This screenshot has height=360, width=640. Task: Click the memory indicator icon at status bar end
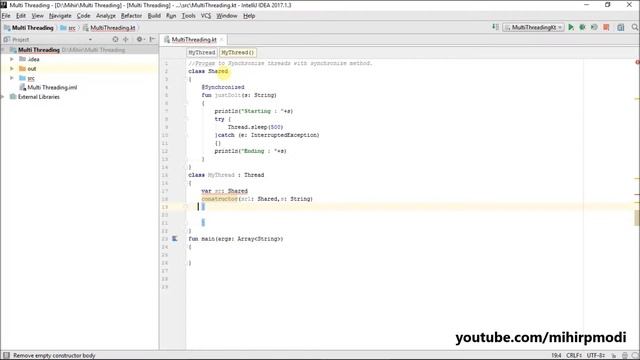pos(635,356)
